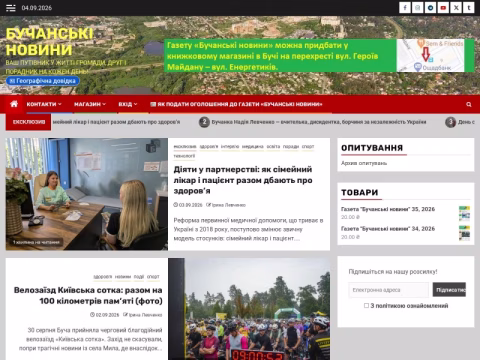The image size is (480, 360).
Task: Click the issue 34 newspaper thumbnail
Action: [464, 233]
